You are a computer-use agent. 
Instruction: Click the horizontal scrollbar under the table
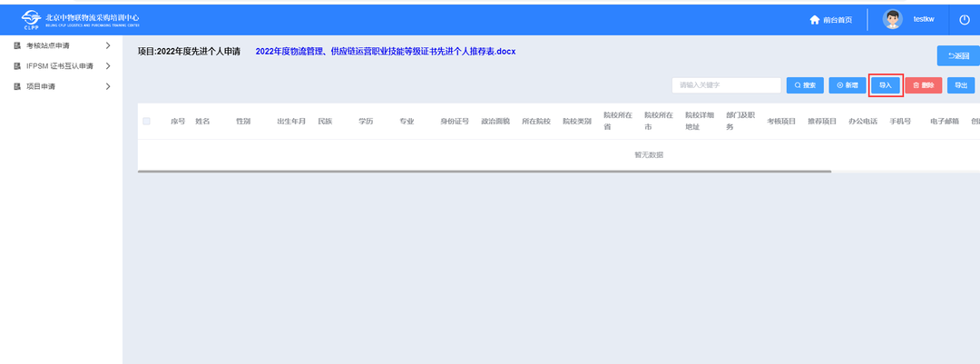tap(485, 171)
